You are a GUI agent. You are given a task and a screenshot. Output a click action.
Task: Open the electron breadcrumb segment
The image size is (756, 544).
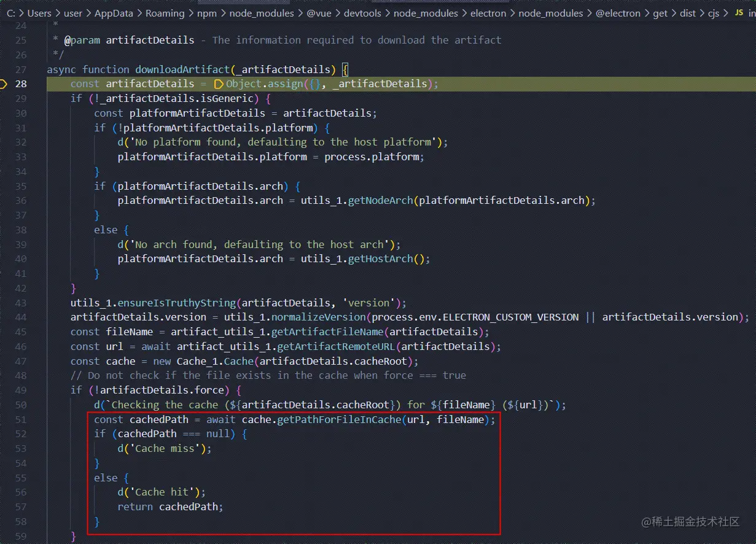pos(488,13)
